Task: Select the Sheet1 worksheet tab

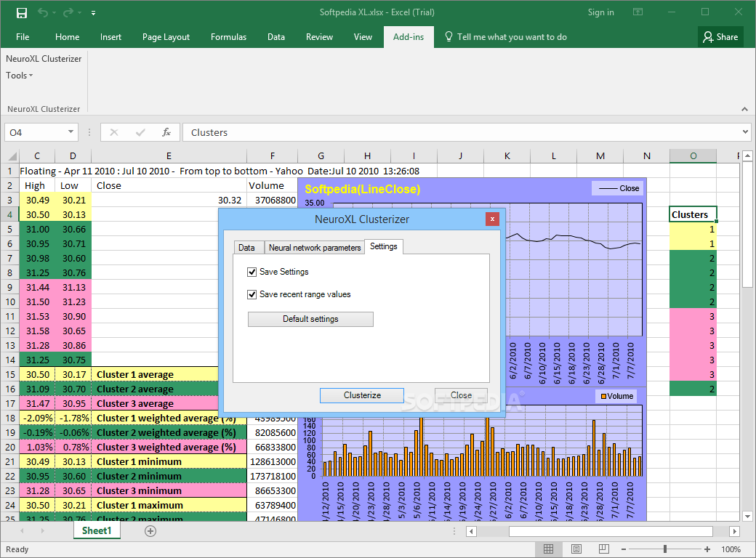Action: pyautogui.click(x=97, y=531)
